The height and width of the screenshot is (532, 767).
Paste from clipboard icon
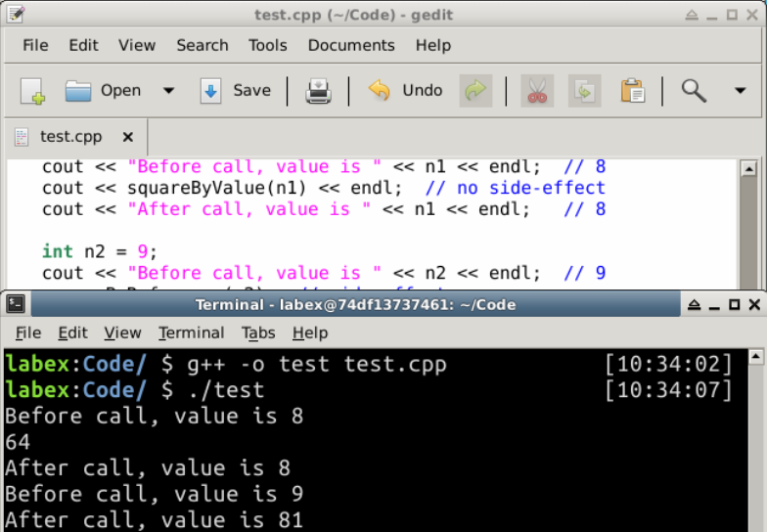632,91
